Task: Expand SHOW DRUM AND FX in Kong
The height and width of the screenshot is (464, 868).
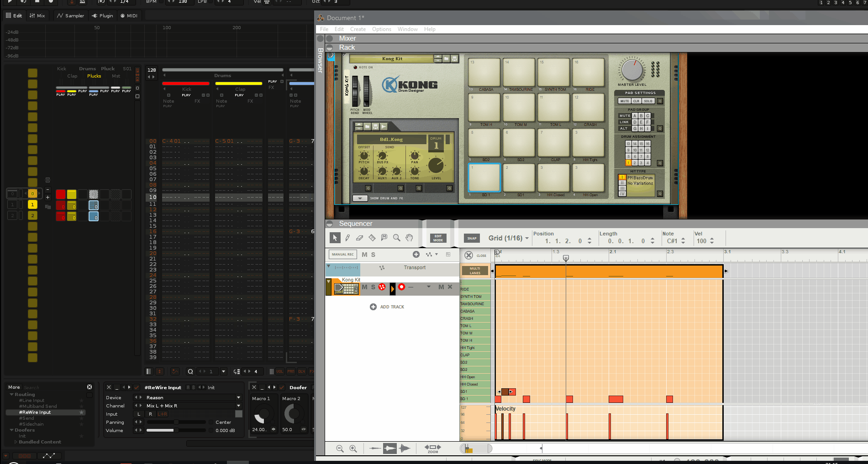Action: coord(360,198)
